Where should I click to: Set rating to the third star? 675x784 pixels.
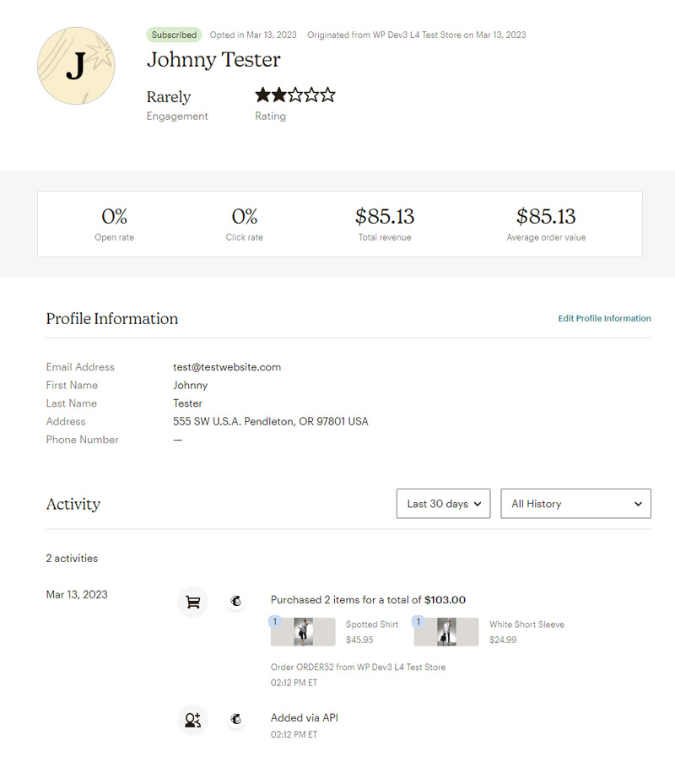click(295, 95)
